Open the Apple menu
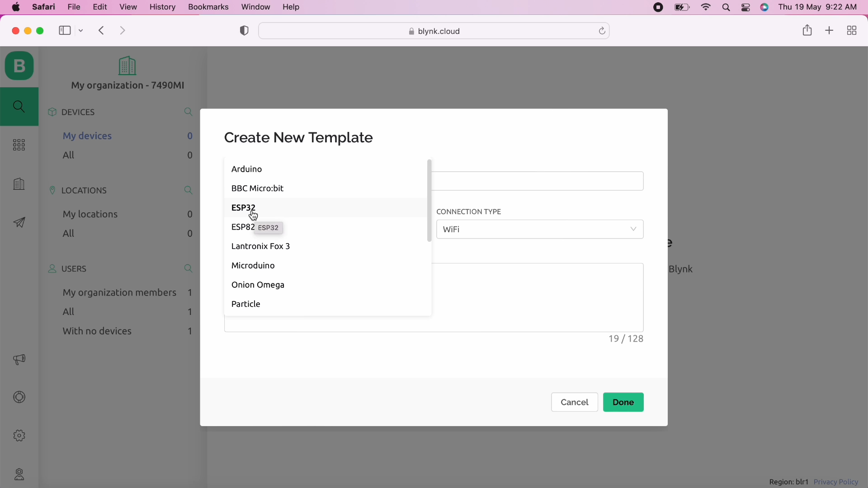This screenshot has height=488, width=868. [x=16, y=7]
